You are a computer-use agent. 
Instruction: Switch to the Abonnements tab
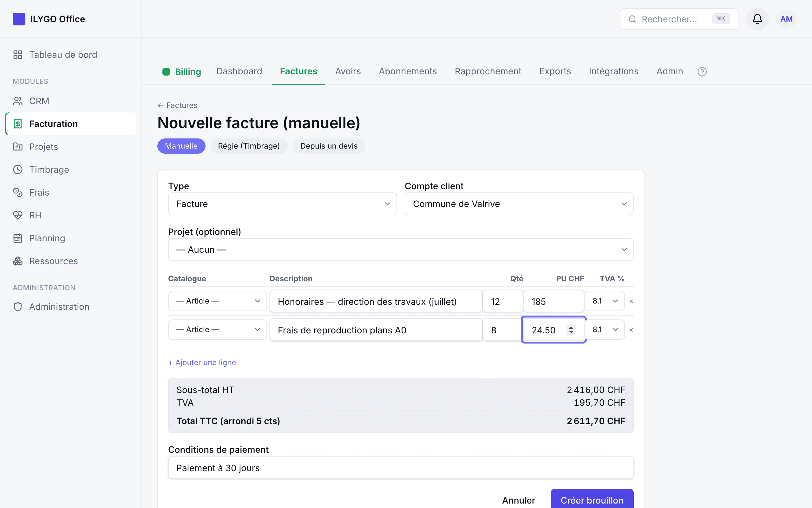click(x=408, y=71)
